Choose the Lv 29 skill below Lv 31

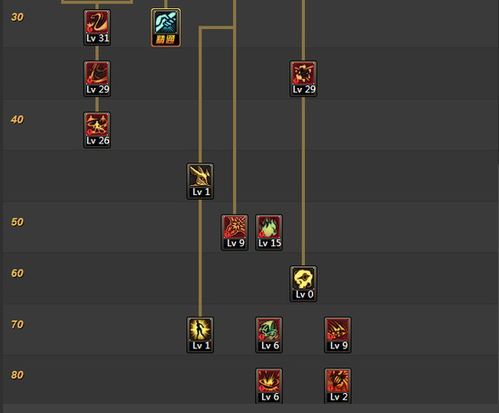(x=97, y=79)
